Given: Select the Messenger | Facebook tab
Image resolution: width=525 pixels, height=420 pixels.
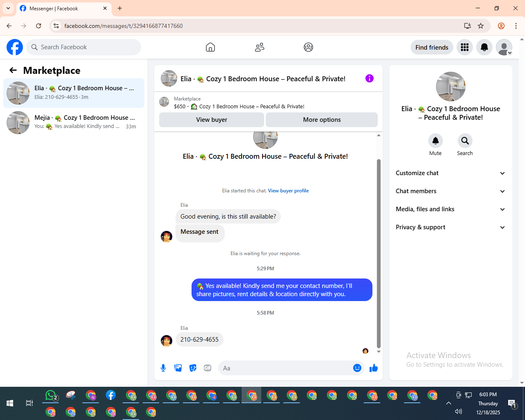Looking at the screenshot, I should coord(64,9).
